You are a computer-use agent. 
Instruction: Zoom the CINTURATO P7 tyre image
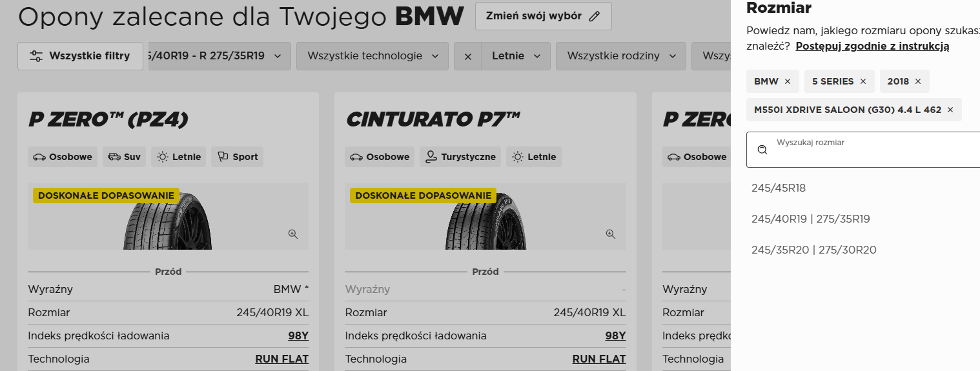coord(610,234)
